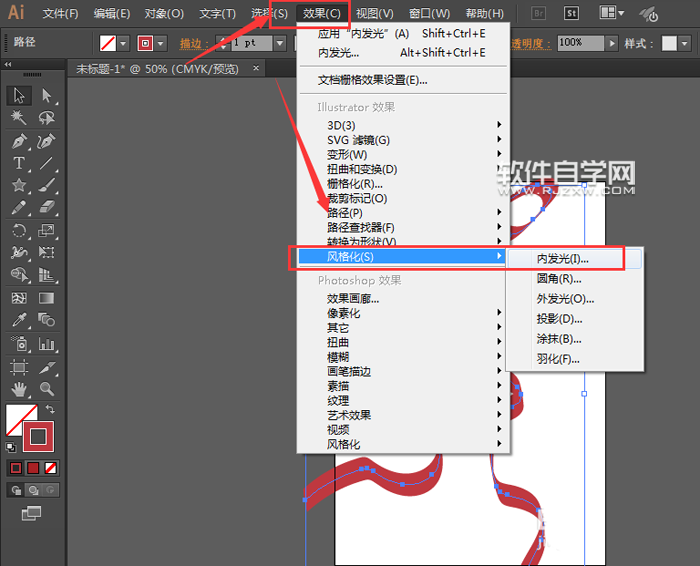
Task: Activate the Eyedropper tool
Action: pos(18,320)
